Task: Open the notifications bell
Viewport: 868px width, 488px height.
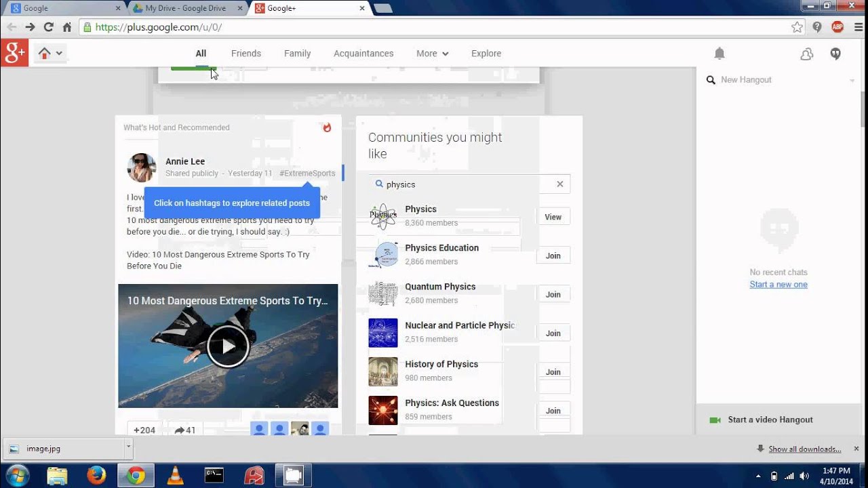Action: pos(719,54)
